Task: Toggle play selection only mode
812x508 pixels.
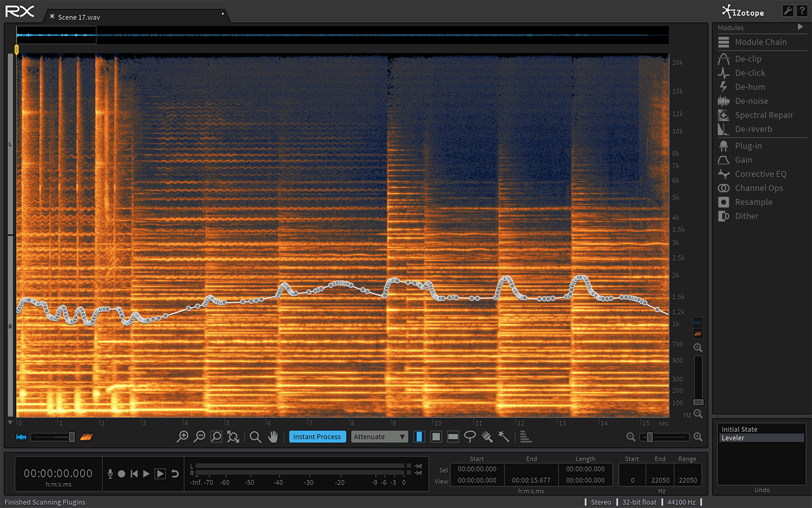Action: (x=161, y=474)
